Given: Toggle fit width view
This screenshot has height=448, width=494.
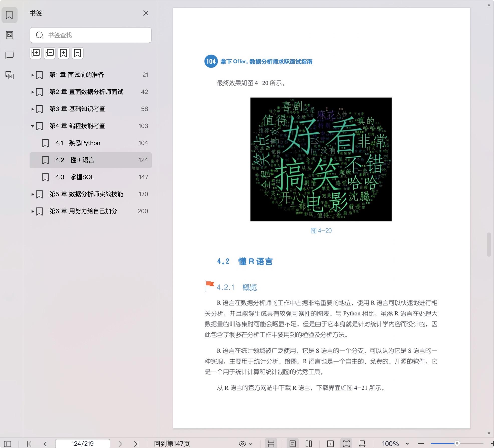Looking at the screenshot, I should tap(362, 444).
